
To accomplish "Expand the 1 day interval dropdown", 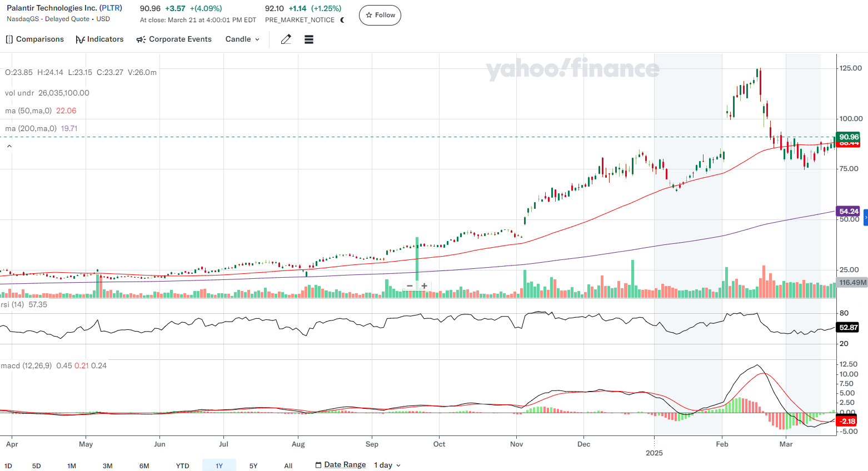I will [387, 465].
